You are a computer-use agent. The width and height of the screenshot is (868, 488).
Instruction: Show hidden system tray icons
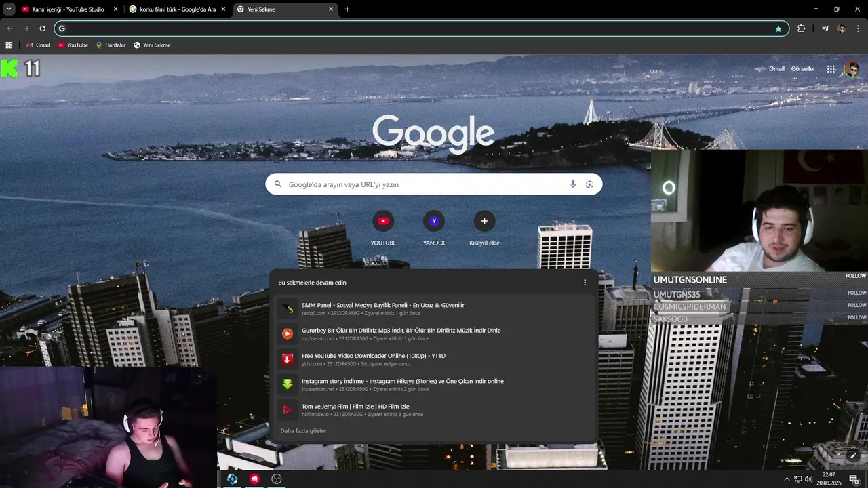point(787,479)
